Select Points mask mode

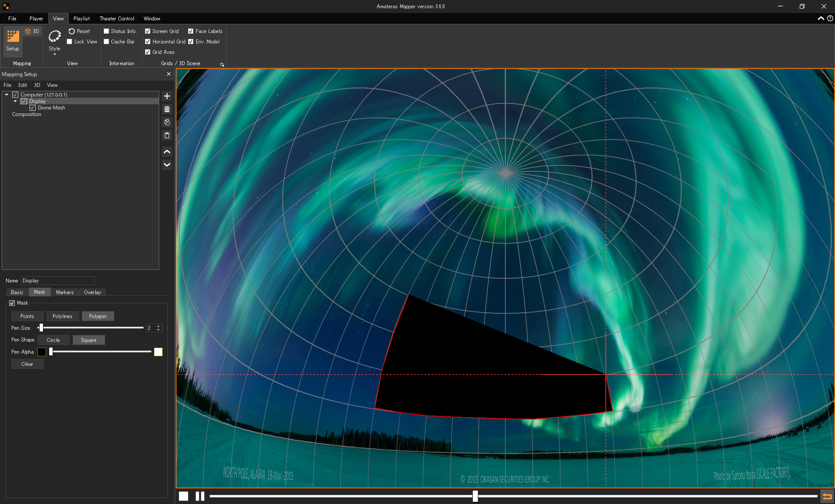pyautogui.click(x=27, y=316)
